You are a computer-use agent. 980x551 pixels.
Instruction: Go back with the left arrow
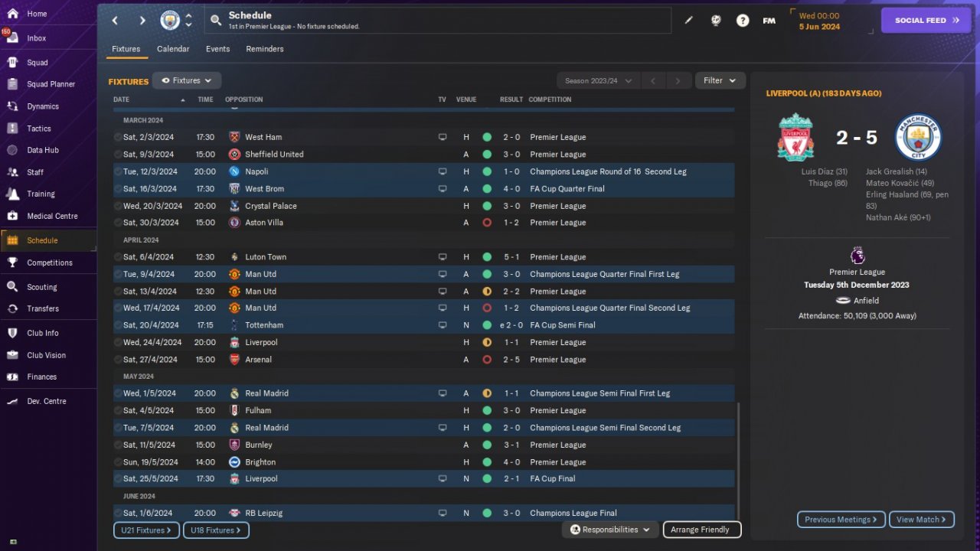click(x=115, y=21)
